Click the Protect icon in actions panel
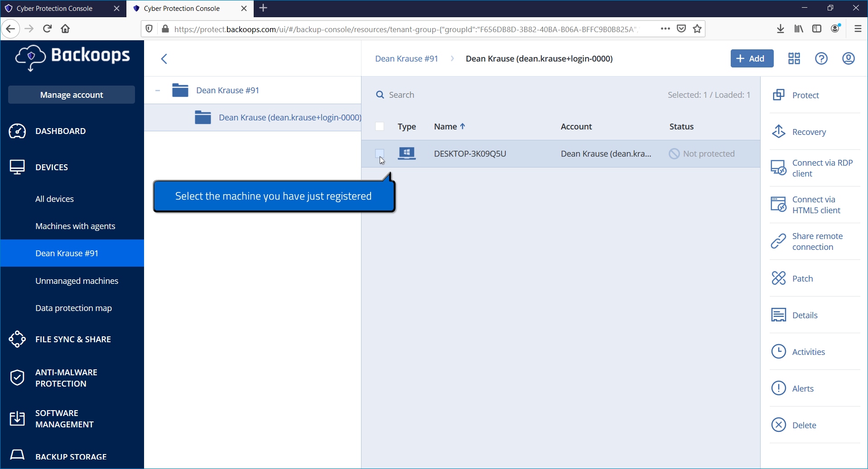 point(778,95)
